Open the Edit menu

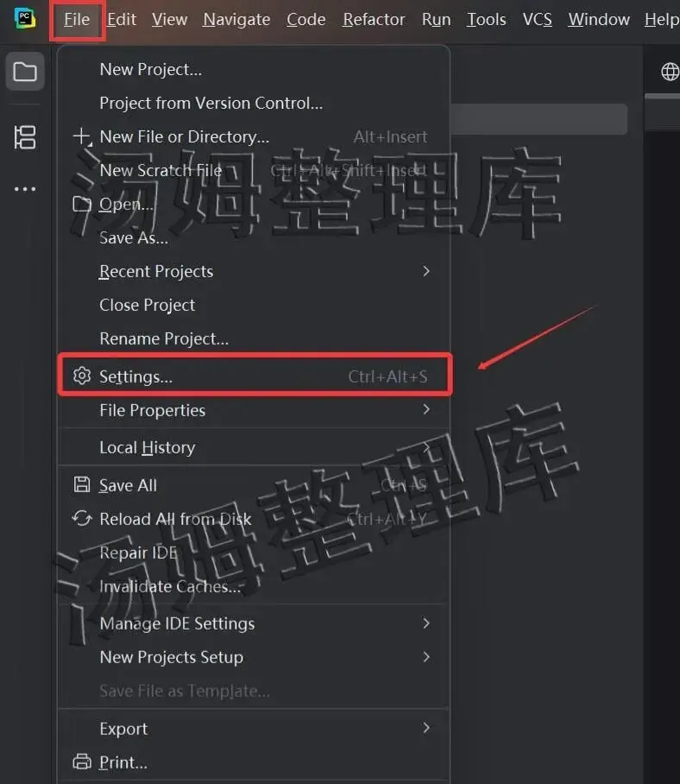122,19
